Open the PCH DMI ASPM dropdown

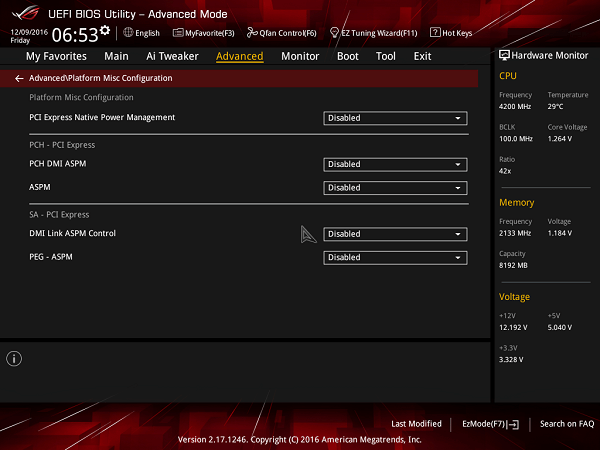point(395,165)
